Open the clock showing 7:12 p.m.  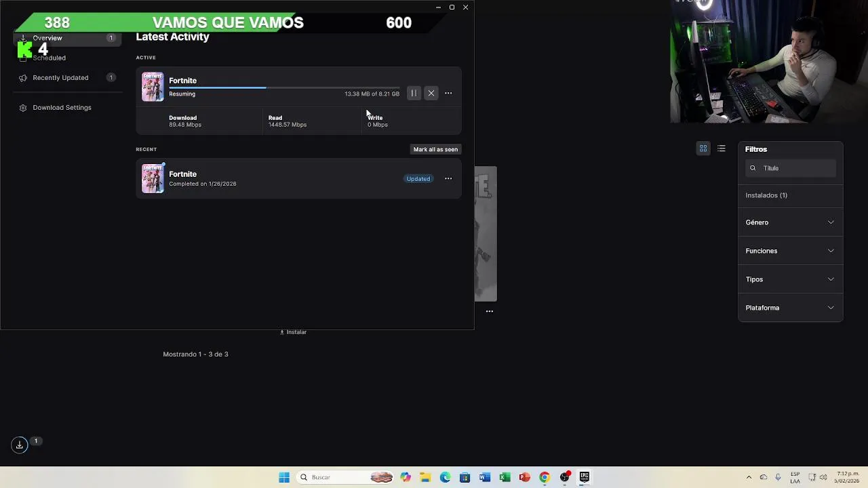(x=848, y=477)
